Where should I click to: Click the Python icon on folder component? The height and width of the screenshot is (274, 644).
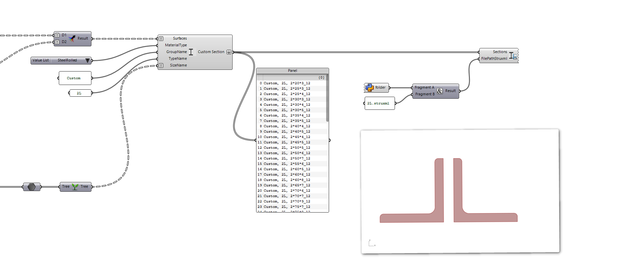click(x=370, y=88)
